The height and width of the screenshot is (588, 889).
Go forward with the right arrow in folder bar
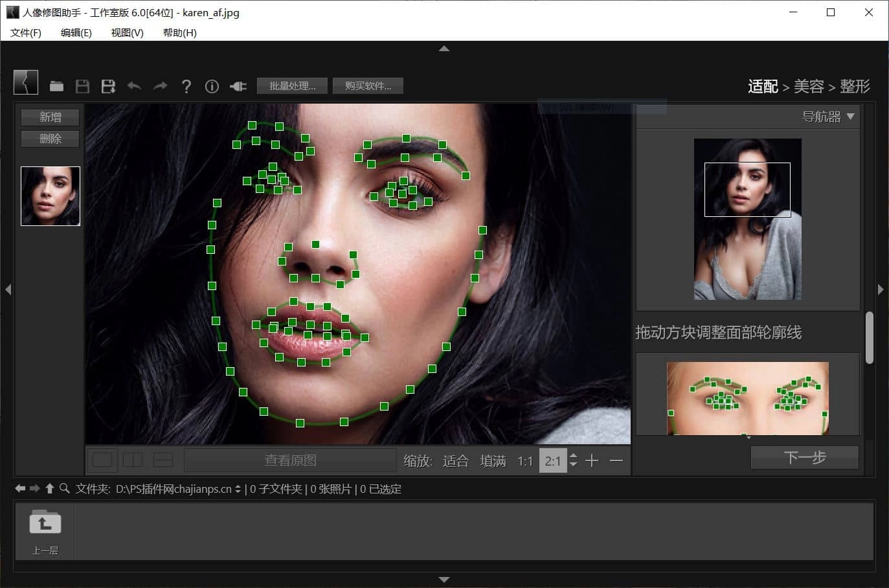35,488
